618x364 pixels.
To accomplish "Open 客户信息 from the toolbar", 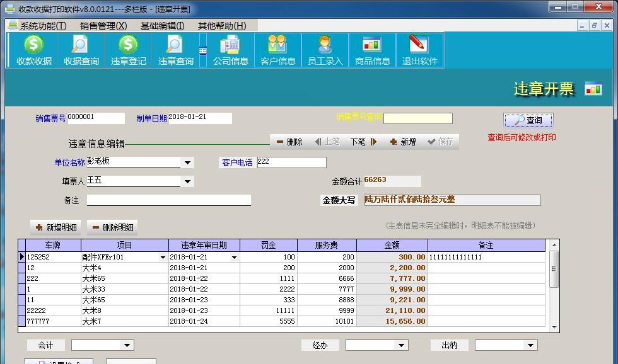I will tap(277, 50).
